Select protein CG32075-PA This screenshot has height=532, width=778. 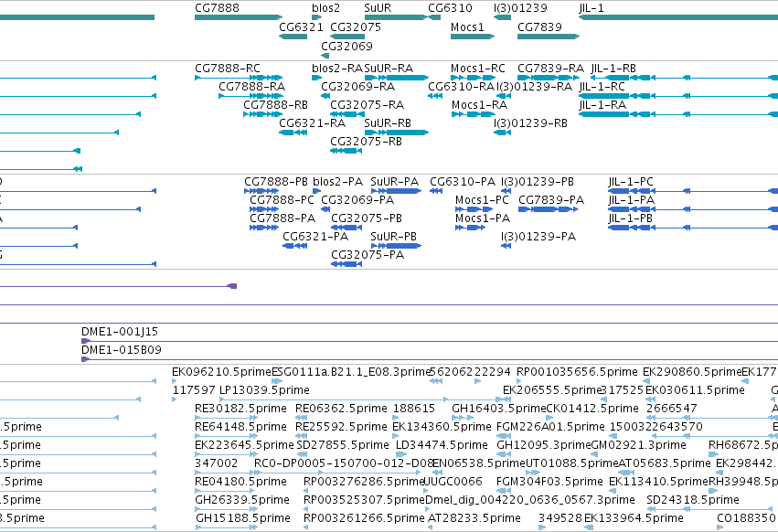tap(346, 264)
